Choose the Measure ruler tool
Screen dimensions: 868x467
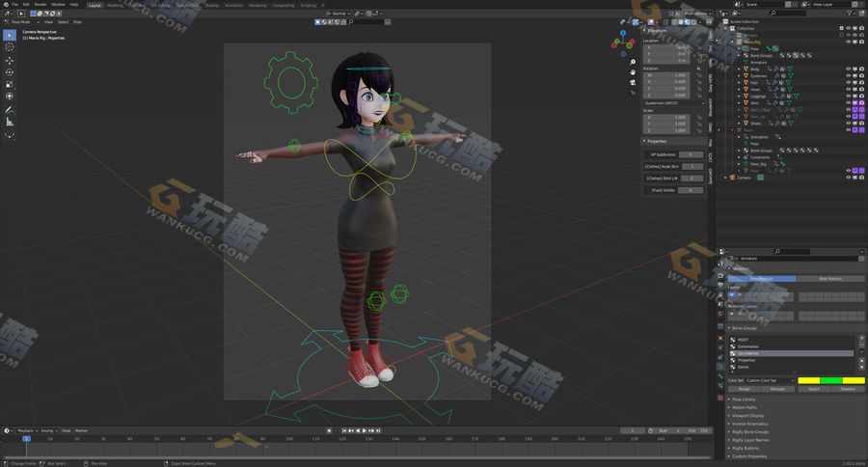(x=10, y=122)
